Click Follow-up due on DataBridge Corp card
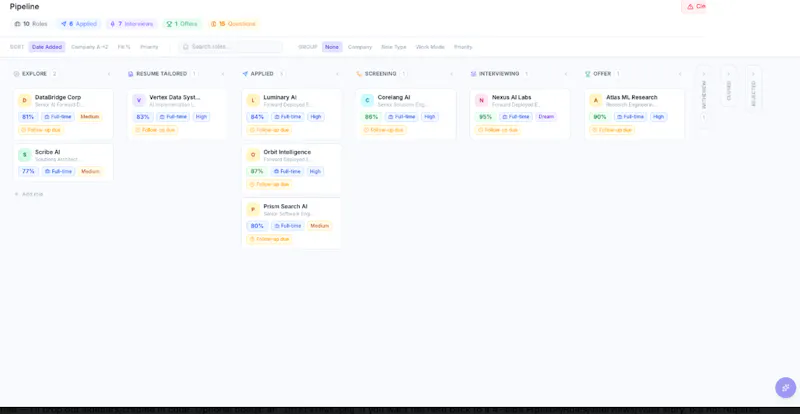This screenshot has height=414, width=800. (x=41, y=130)
